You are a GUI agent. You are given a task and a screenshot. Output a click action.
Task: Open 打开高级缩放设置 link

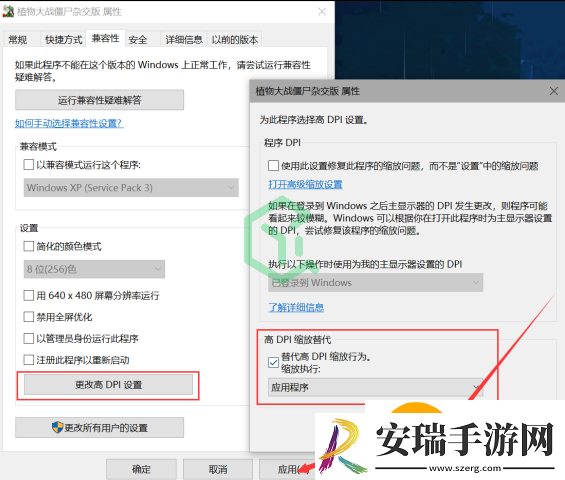[305, 185]
